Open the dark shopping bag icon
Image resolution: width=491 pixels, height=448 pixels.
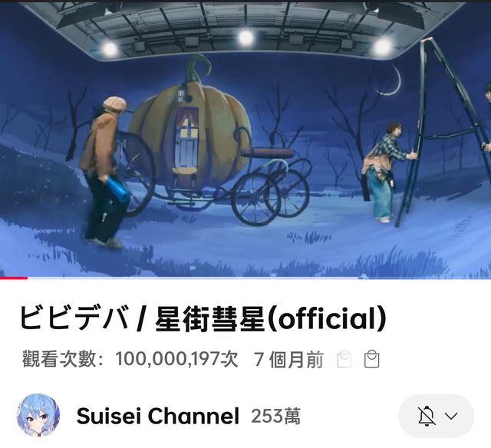click(x=371, y=360)
